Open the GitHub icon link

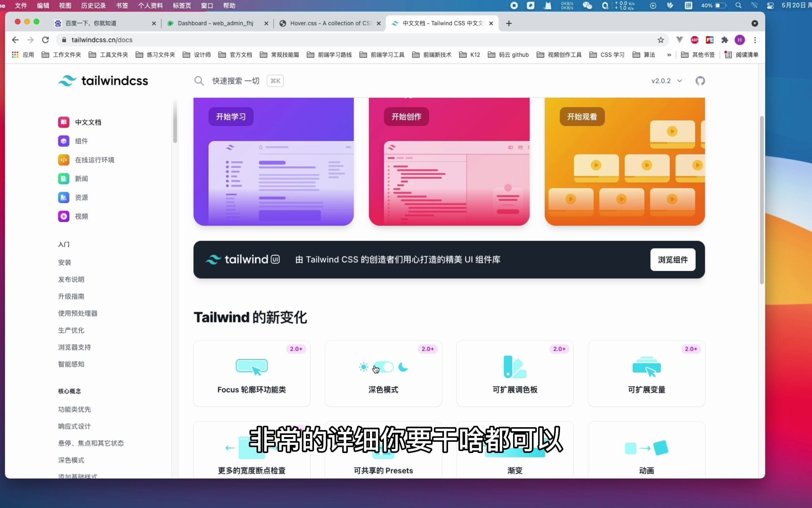[700, 81]
